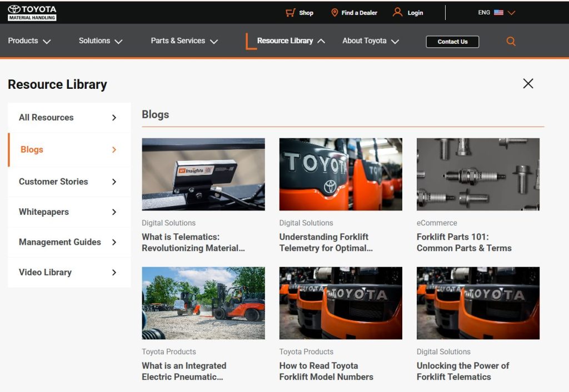Click the What is Telematics blog thumbnail

[x=203, y=174]
